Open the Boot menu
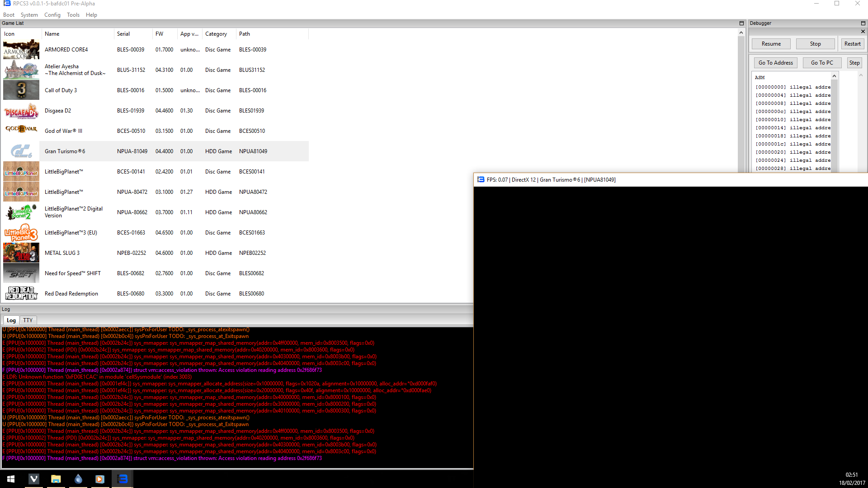The image size is (868, 488). 9,15
